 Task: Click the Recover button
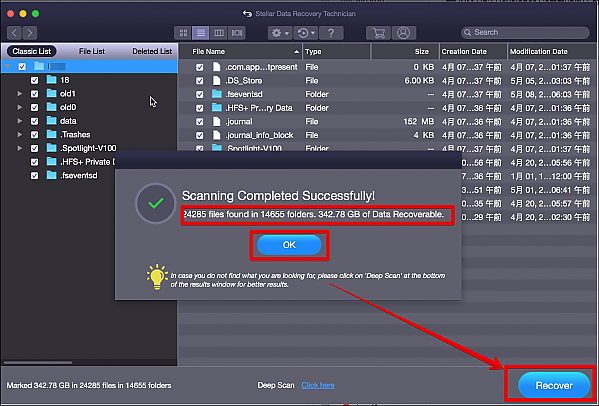(554, 385)
